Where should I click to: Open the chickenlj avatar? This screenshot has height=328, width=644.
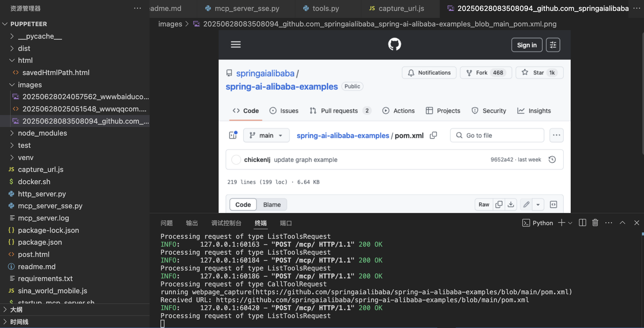coord(236,160)
